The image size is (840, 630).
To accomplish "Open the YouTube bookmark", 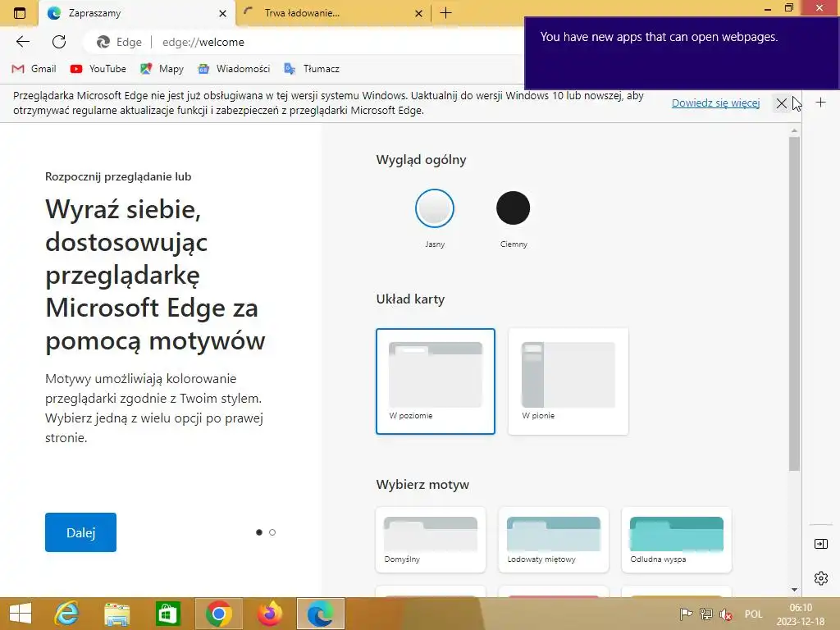I will pyautogui.click(x=98, y=69).
